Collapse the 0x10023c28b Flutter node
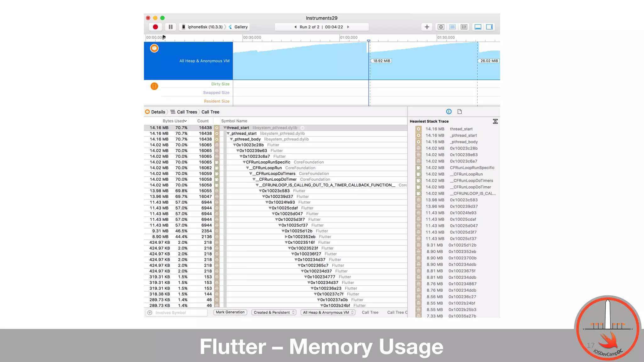 (x=235, y=145)
